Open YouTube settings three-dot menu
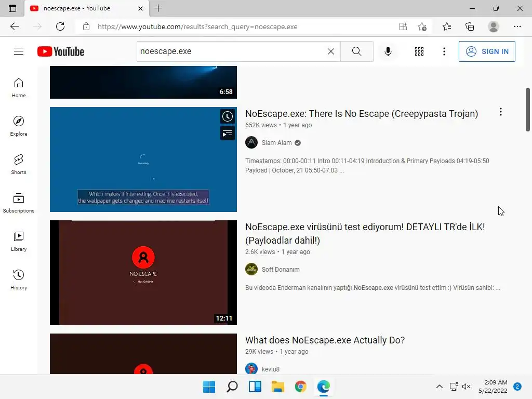The width and height of the screenshot is (532, 399). [444, 51]
